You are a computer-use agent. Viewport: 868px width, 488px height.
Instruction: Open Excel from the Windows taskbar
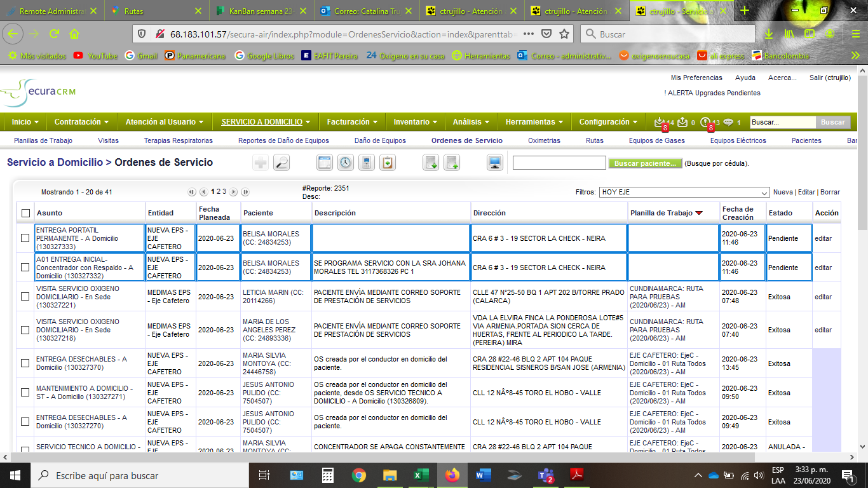click(x=420, y=475)
